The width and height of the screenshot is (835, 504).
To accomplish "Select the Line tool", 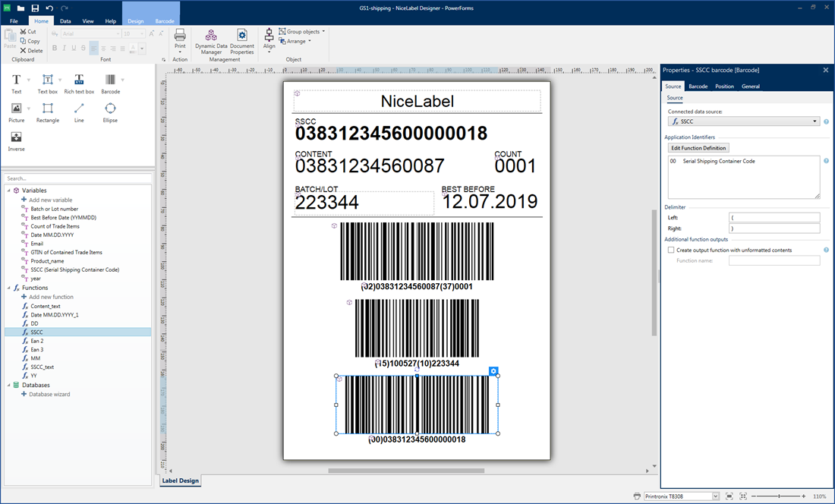I will [x=79, y=112].
